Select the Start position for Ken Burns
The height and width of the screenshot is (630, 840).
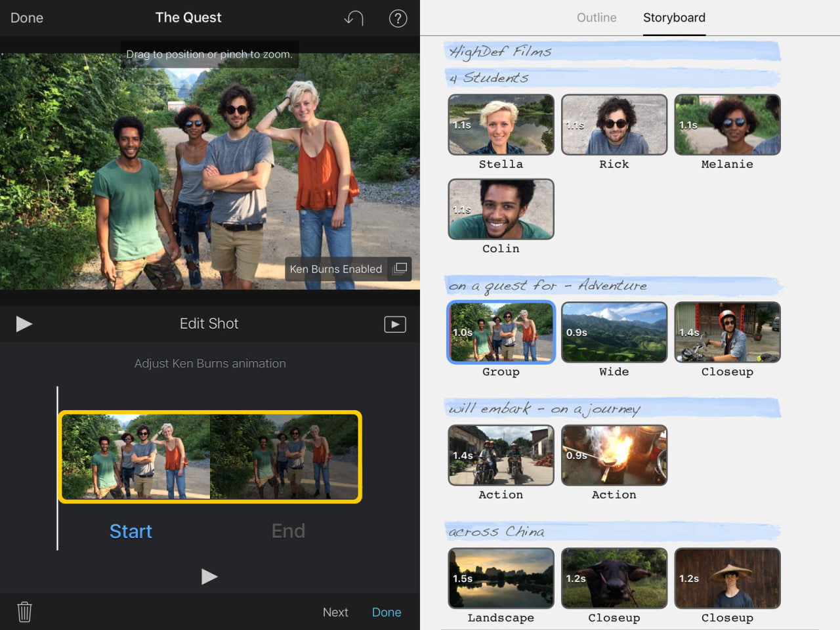click(131, 531)
